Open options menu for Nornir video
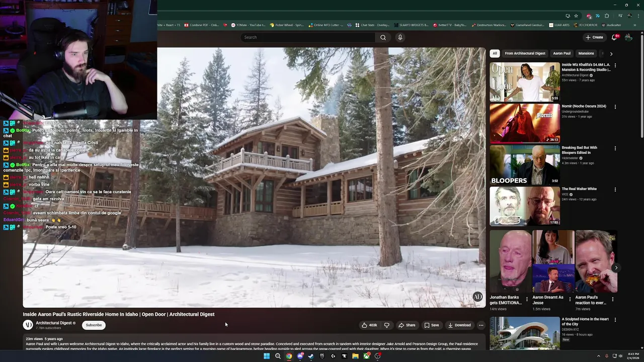Image resolution: width=644 pixels, height=362 pixels. (615, 107)
